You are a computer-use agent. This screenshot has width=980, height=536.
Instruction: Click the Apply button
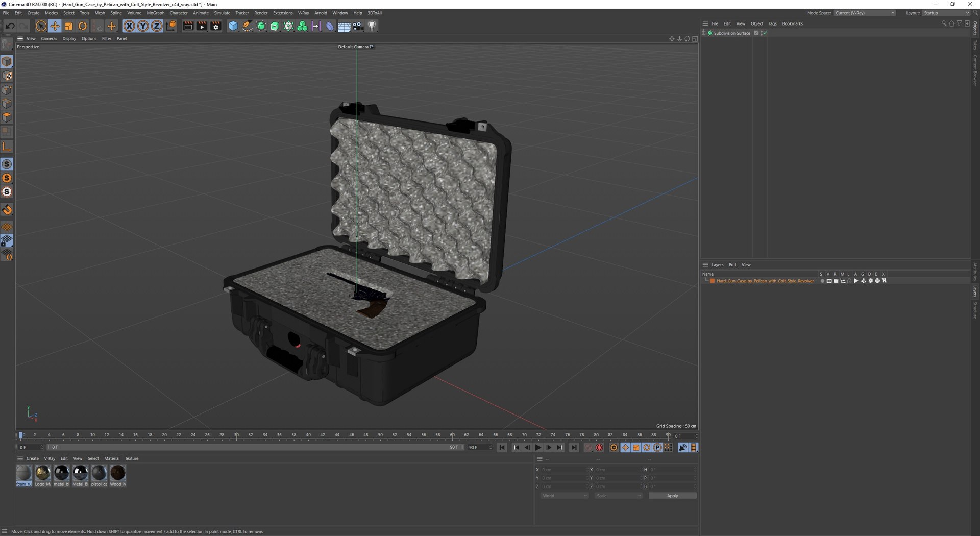click(672, 496)
